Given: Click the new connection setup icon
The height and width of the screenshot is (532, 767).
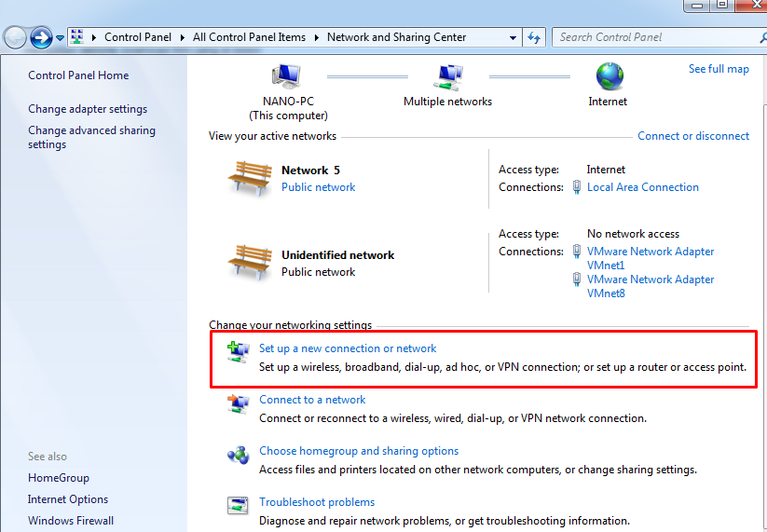Looking at the screenshot, I should click(x=239, y=352).
